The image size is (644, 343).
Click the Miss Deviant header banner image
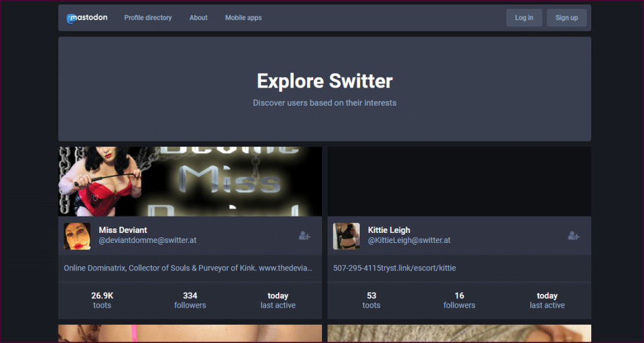point(190,181)
